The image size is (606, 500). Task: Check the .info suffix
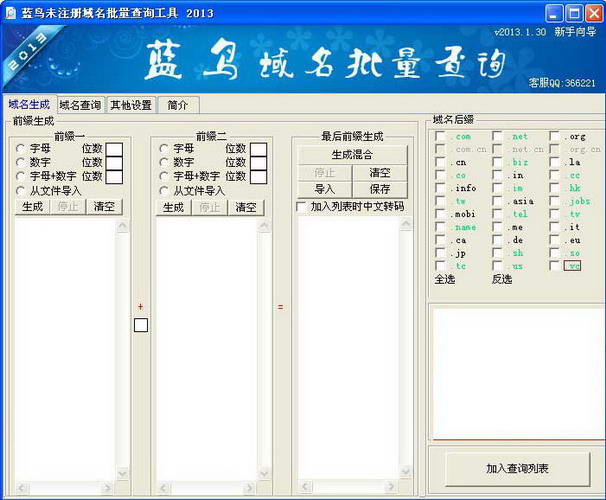[x=440, y=188]
